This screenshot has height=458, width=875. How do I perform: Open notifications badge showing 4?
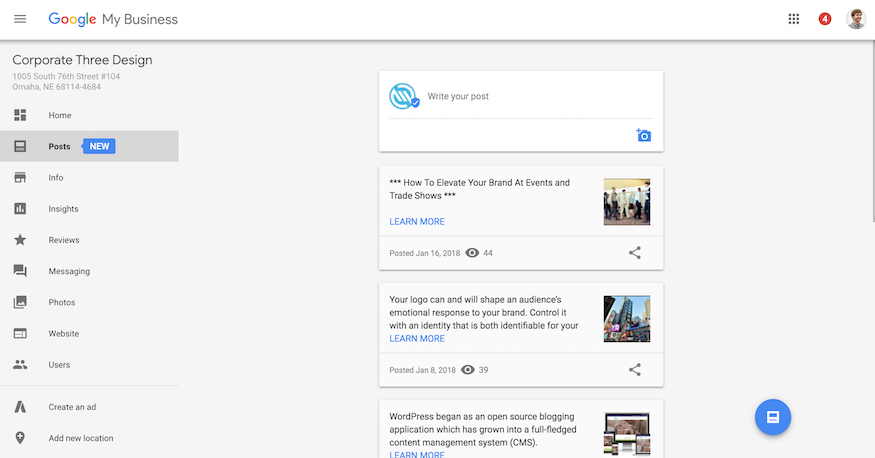pos(825,19)
